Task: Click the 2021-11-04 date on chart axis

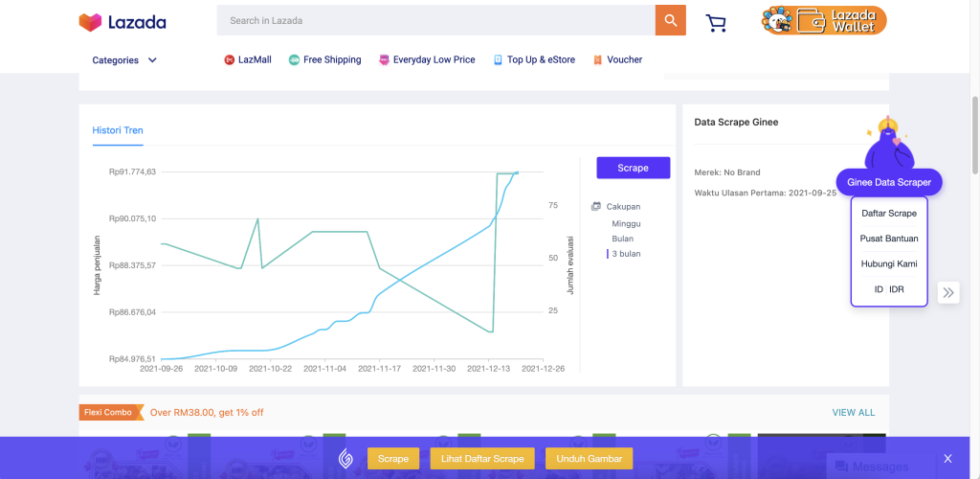Action: coord(324,369)
